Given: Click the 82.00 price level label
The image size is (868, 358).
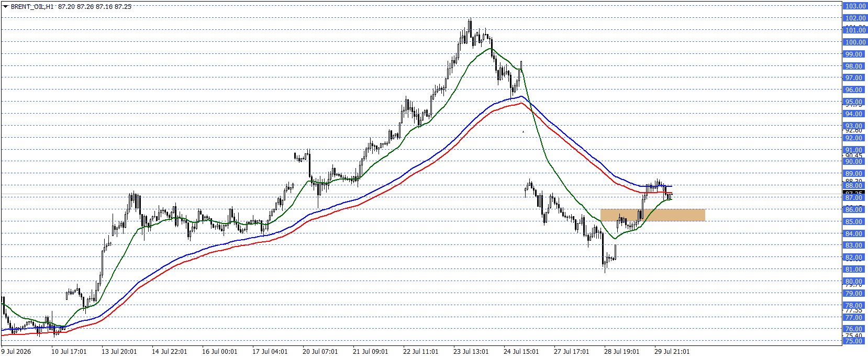Looking at the screenshot, I should [855, 258].
